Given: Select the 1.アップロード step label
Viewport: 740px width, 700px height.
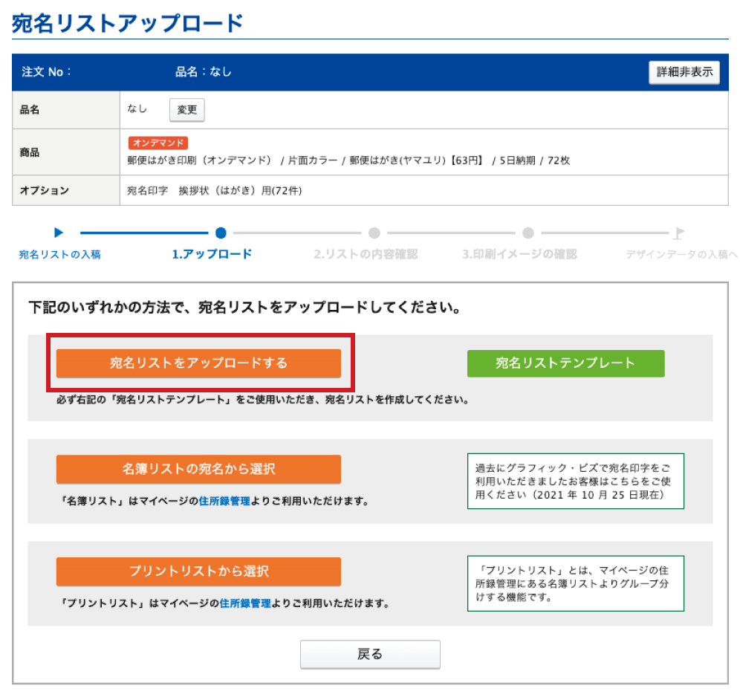Looking at the screenshot, I should click(x=212, y=254).
